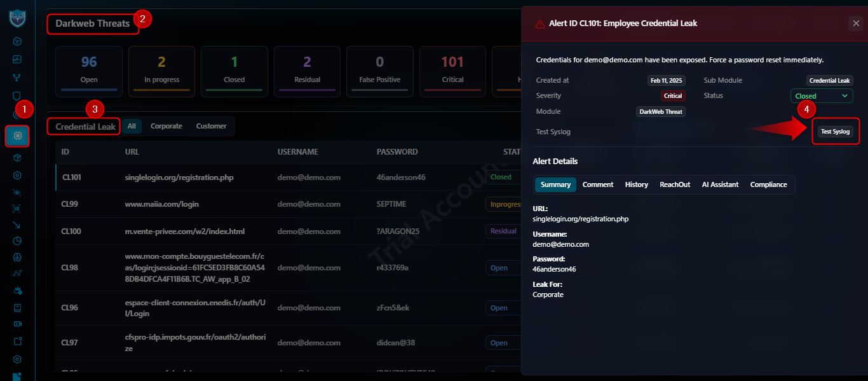
Task: Open the Closed status dropdown for CL101 row
Action: tap(504, 177)
